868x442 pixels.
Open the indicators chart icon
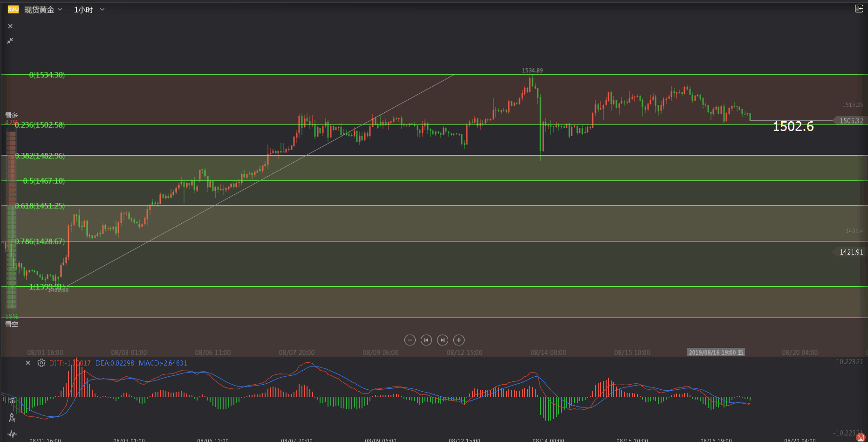(12, 400)
